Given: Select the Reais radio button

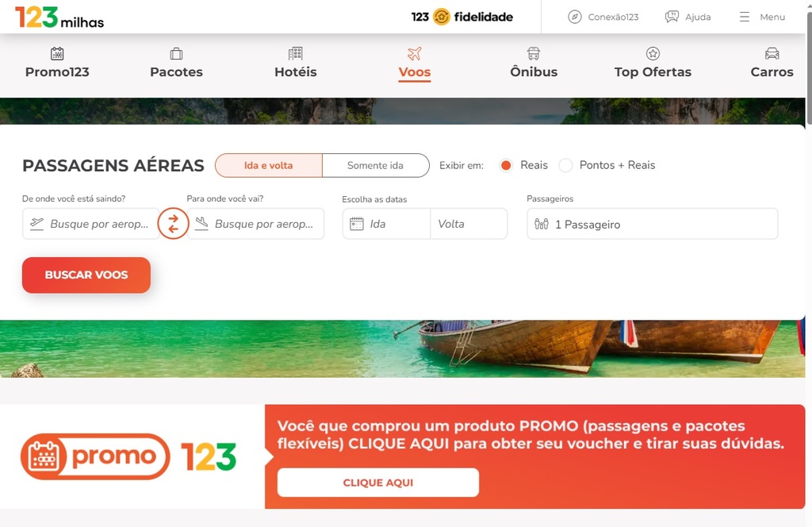Looking at the screenshot, I should coord(506,165).
